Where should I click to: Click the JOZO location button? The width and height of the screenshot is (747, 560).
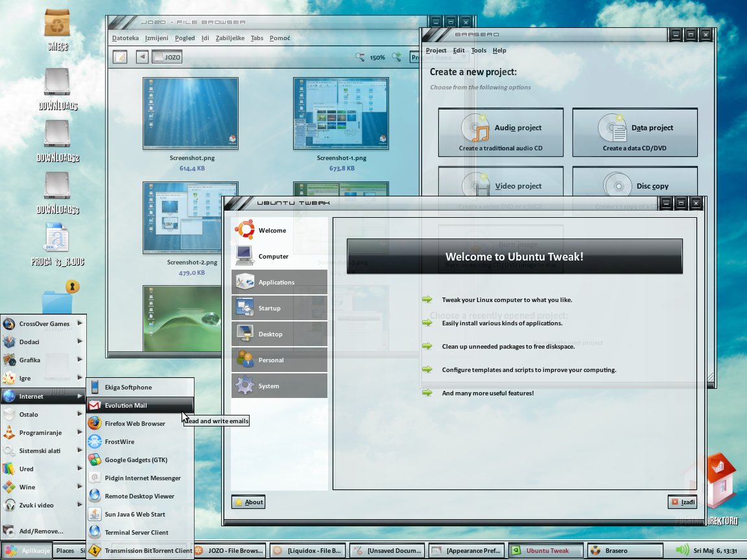coord(167,57)
